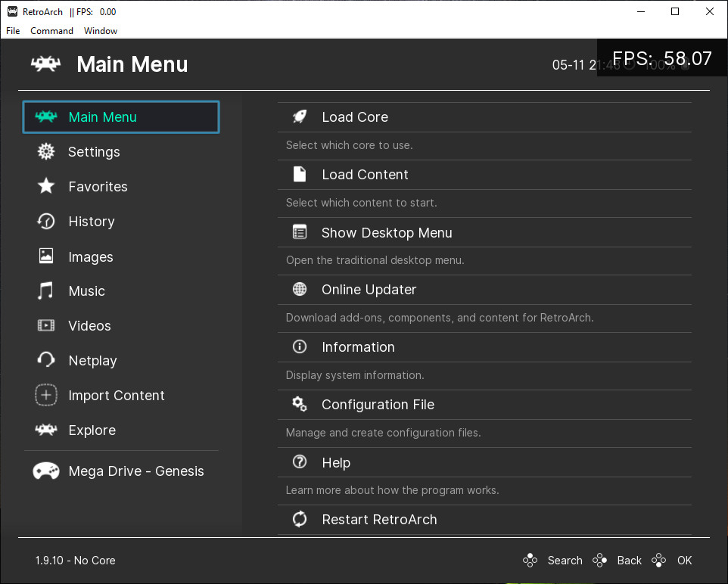This screenshot has height=584, width=728.
Task: Click 'Display system information.' description
Action: [x=355, y=375]
